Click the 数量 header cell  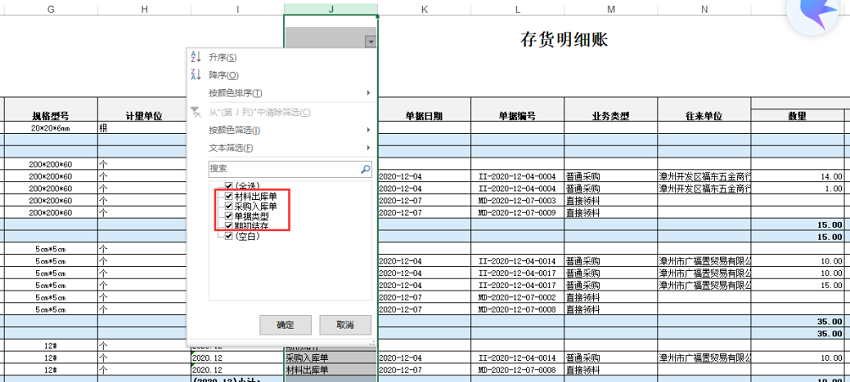[x=797, y=115]
